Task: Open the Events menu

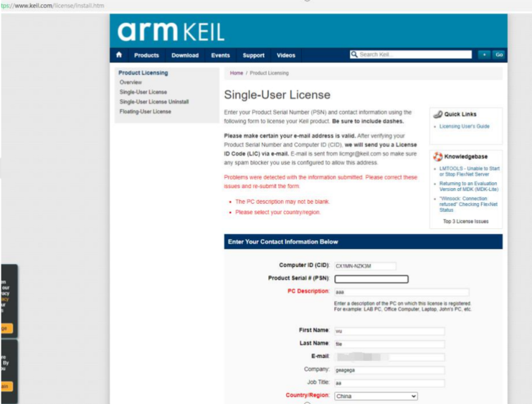Action: click(x=221, y=55)
